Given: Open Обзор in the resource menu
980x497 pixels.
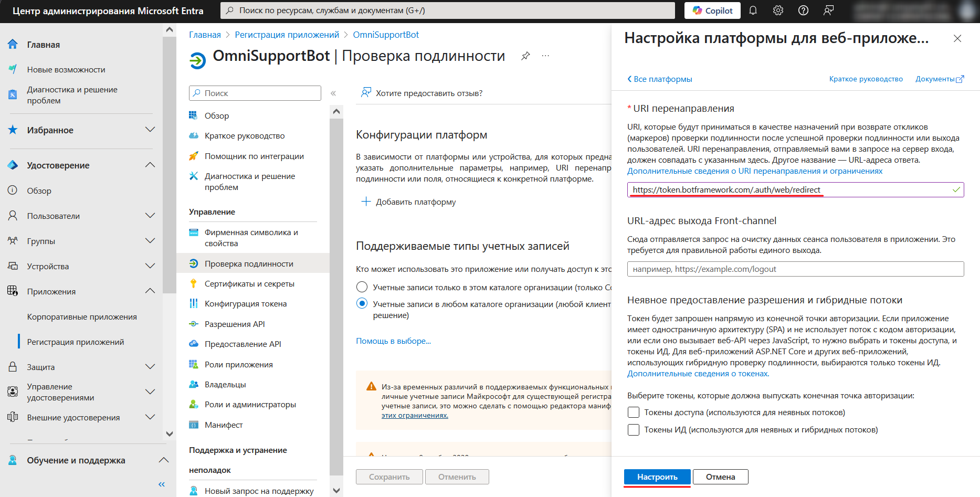Looking at the screenshot, I should coord(216,115).
